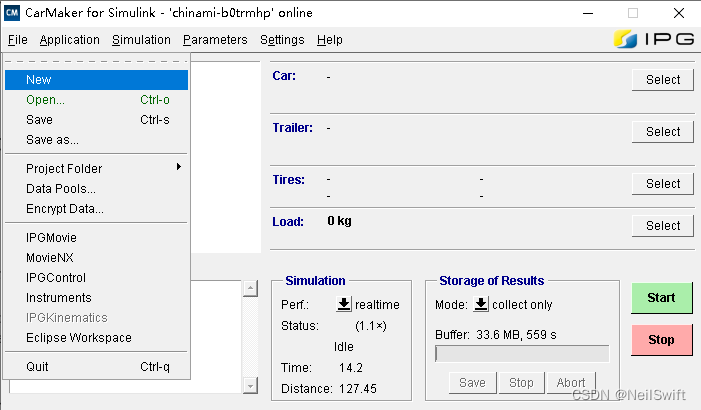Screen dimensions: 701x410
Task: Click the 'Buffer: 33.6 MB, 559 s' text
Action: pyautogui.click(x=496, y=334)
